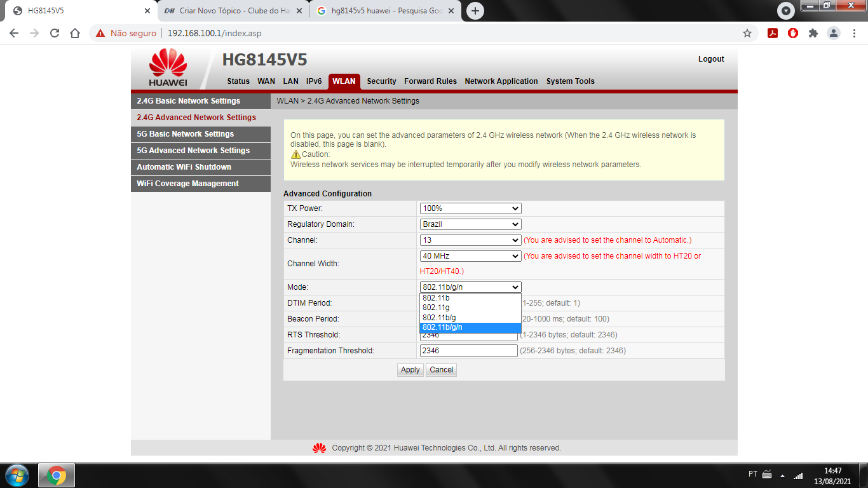Click the Fragmentation Threshold input field

469,351
